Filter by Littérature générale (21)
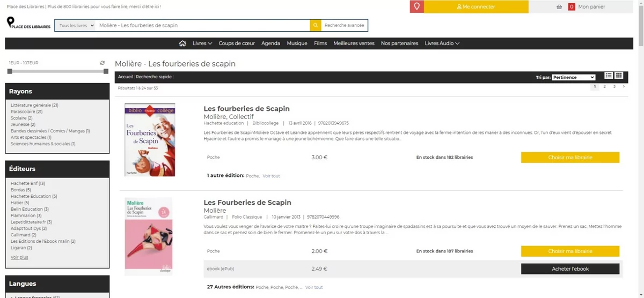Screen dimensions: 644x298 point(34,105)
